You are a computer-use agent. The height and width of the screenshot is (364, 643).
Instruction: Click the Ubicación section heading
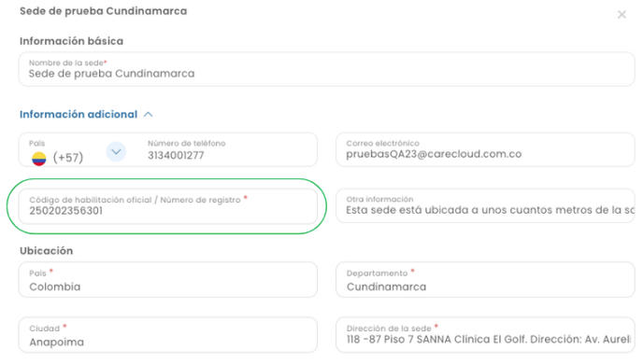coord(47,250)
